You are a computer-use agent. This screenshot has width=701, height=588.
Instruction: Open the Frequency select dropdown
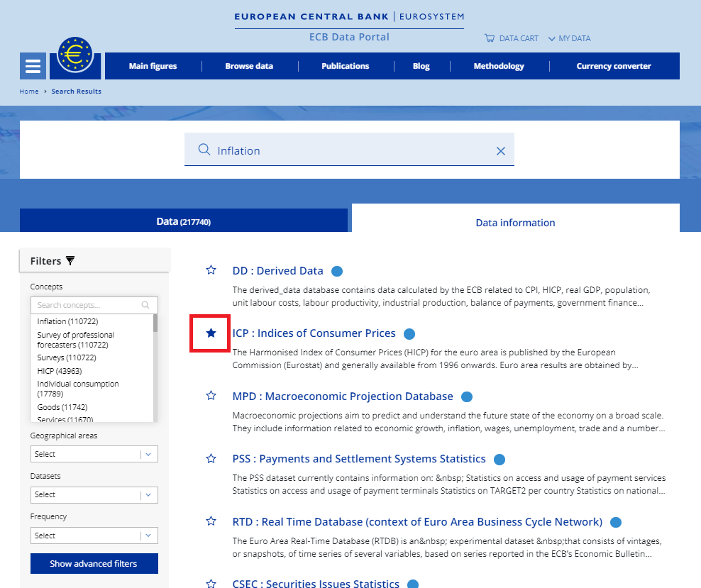(94, 536)
